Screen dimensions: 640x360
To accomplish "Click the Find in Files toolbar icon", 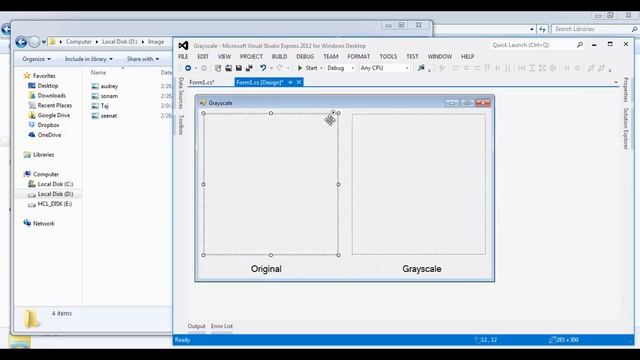I will (421, 68).
